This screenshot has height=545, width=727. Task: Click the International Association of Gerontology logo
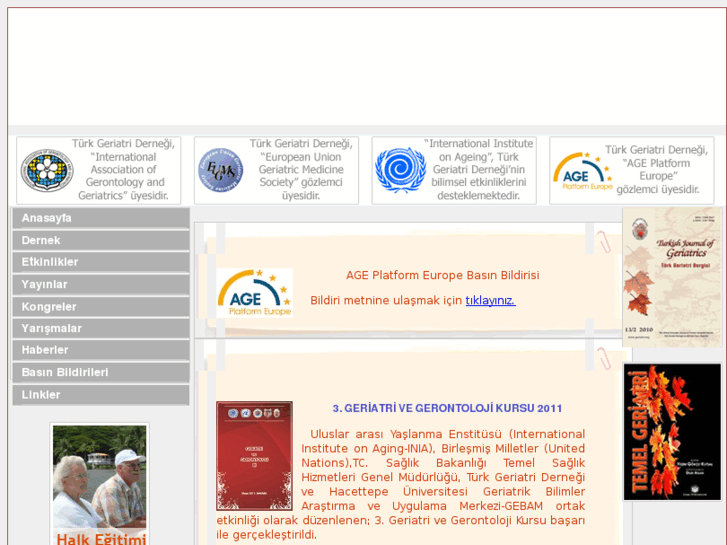[47, 171]
